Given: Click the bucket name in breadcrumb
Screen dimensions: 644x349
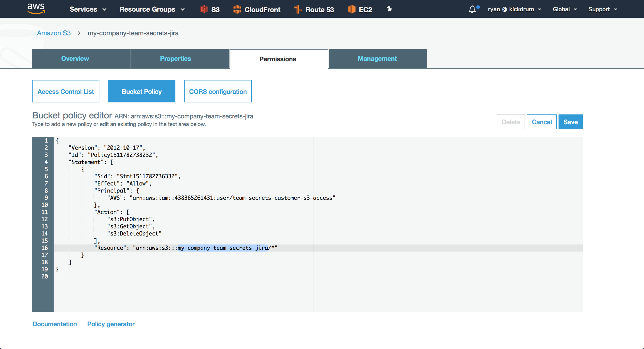Looking at the screenshot, I should [x=133, y=33].
